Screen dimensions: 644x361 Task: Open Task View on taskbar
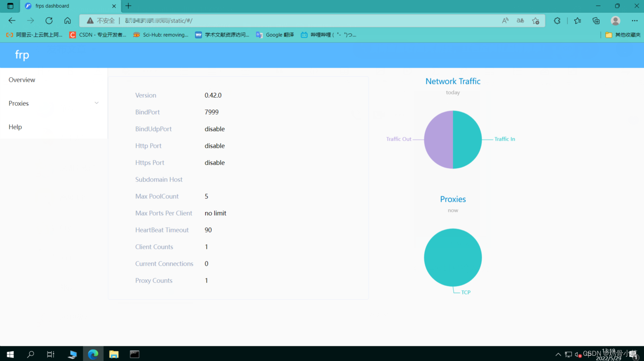[51, 354]
